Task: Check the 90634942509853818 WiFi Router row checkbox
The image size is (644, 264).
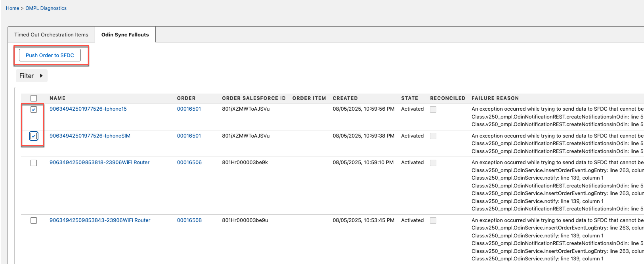Action: (x=34, y=163)
